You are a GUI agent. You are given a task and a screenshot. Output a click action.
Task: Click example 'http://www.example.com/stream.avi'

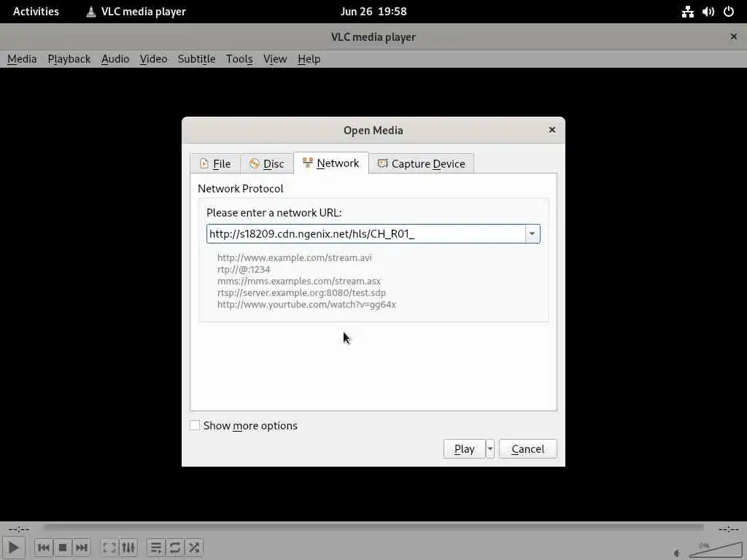(295, 257)
